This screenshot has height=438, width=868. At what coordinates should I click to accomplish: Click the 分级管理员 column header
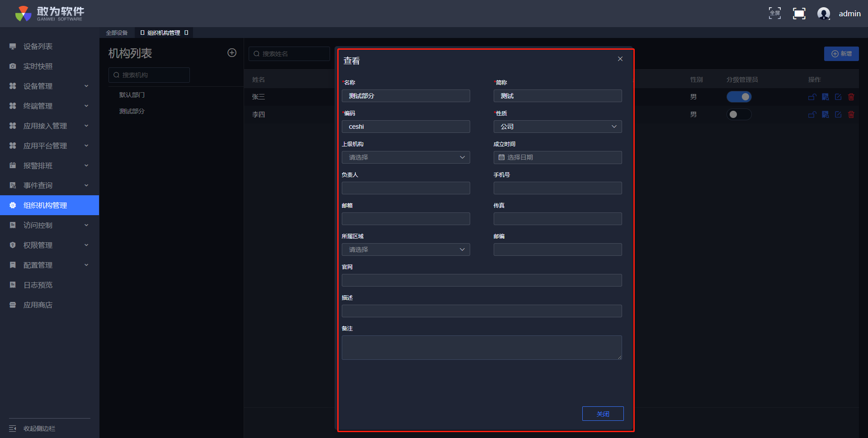pyautogui.click(x=742, y=80)
